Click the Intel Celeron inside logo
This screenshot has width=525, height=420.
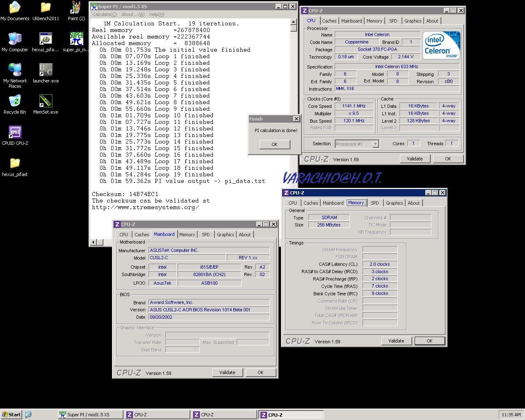point(441,45)
